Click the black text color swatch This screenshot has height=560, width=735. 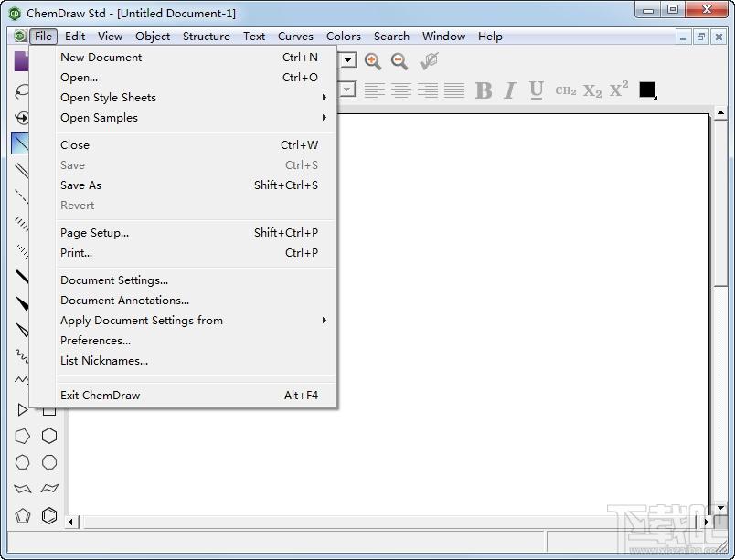coord(647,90)
